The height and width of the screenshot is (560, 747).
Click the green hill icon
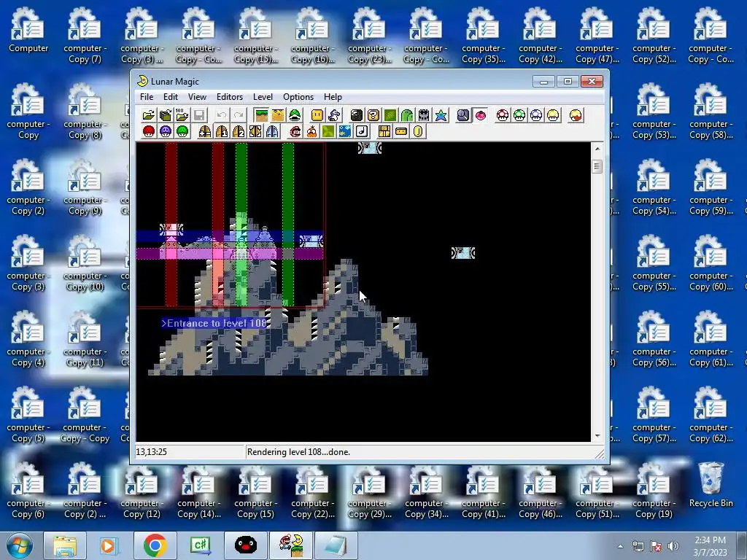coord(407,115)
